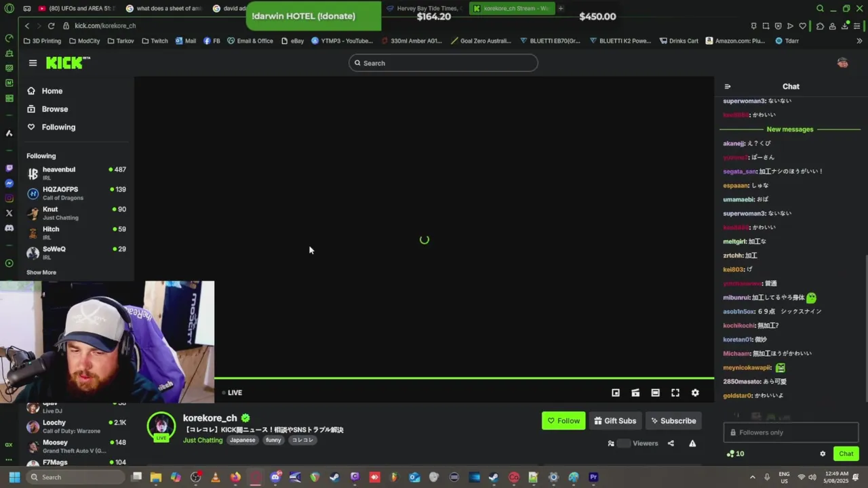Open korekore_ch channel avatar
This screenshot has width=868, height=488.
(x=161, y=426)
